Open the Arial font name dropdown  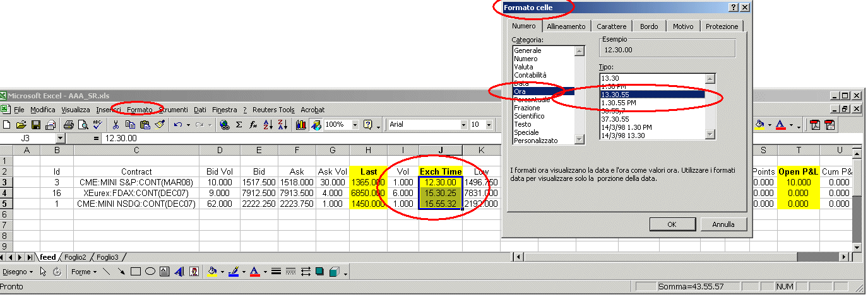[x=463, y=125]
